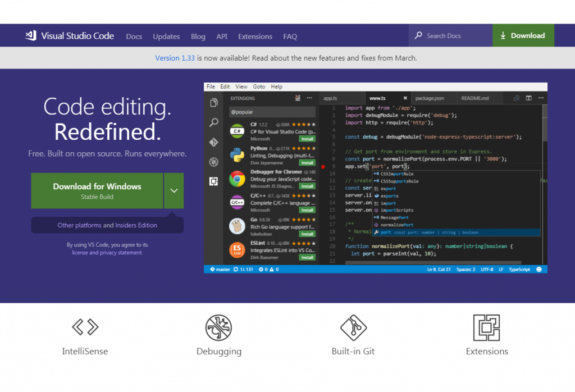
Task: Expand the Download for Windows dropdown arrow
Action: click(x=174, y=190)
